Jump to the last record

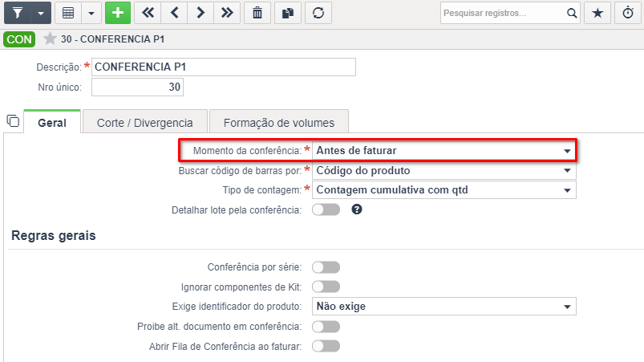227,13
